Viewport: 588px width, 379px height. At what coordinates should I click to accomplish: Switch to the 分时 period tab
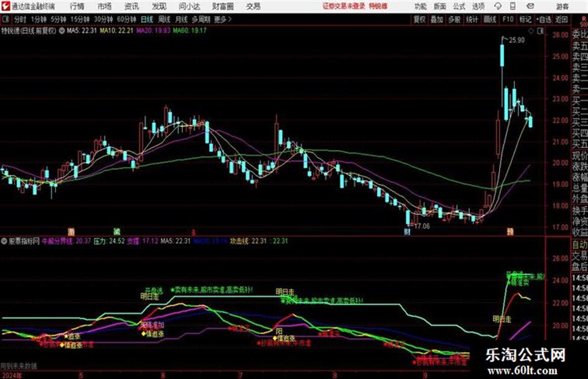pos(20,19)
